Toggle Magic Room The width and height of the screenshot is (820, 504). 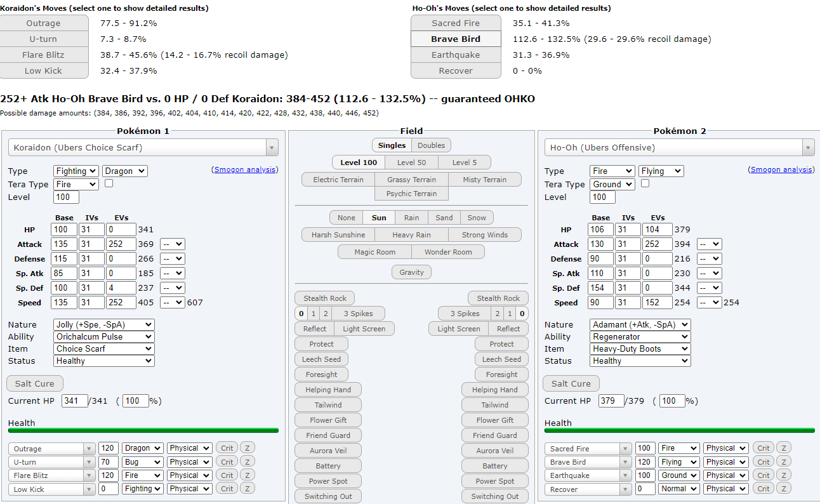point(374,252)
